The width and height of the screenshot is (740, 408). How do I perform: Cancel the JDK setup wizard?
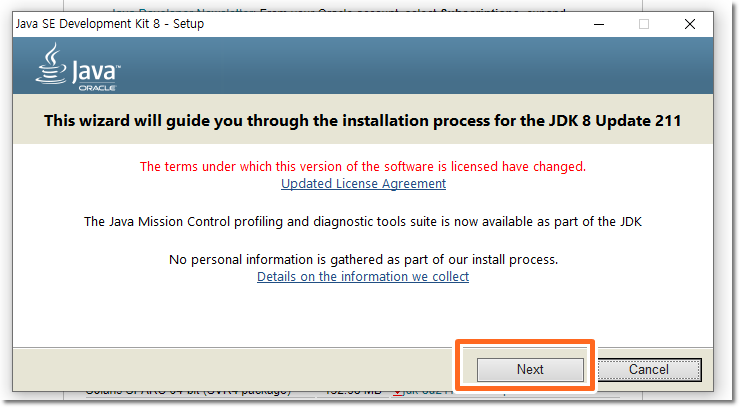[649, 369]
